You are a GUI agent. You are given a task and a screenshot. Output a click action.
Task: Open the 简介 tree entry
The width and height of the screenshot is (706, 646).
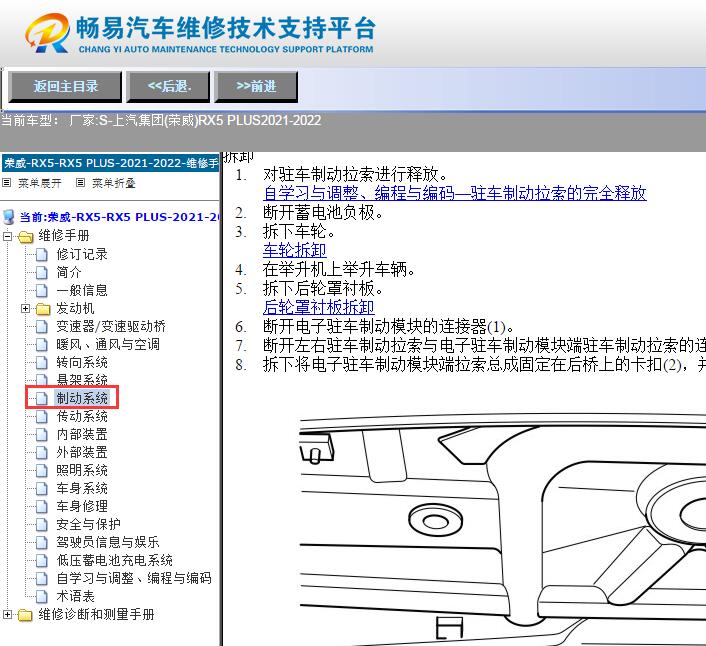click(x=69, y=272)
